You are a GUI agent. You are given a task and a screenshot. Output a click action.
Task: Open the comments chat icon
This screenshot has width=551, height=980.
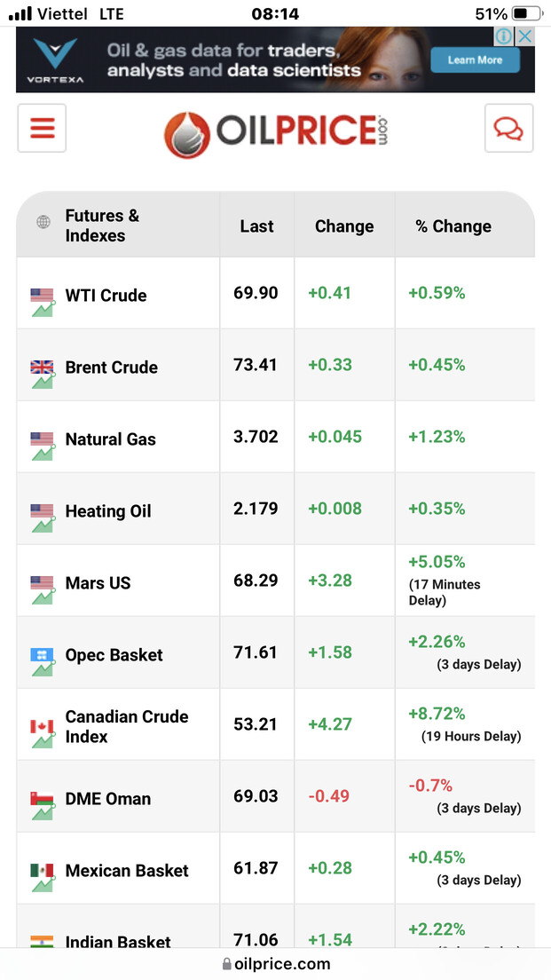pyautogui.click(x=508, y=128)
